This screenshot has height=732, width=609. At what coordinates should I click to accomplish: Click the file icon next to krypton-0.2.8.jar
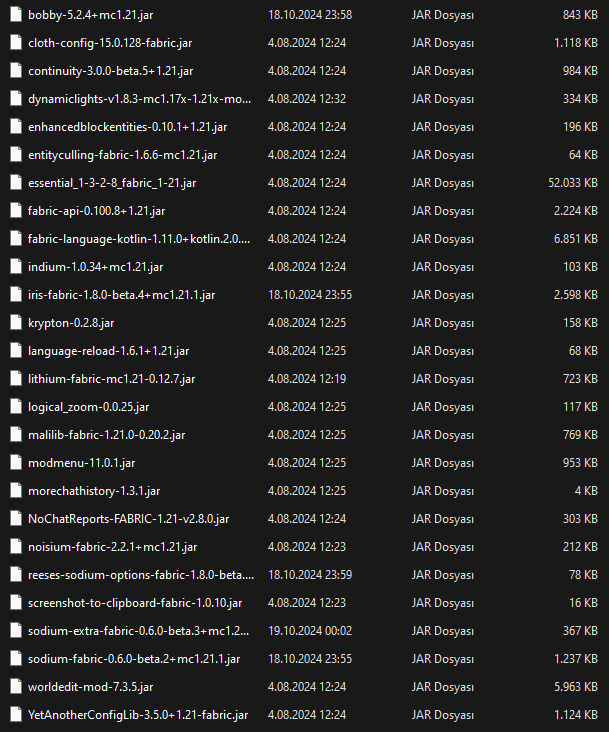(16, 323)
